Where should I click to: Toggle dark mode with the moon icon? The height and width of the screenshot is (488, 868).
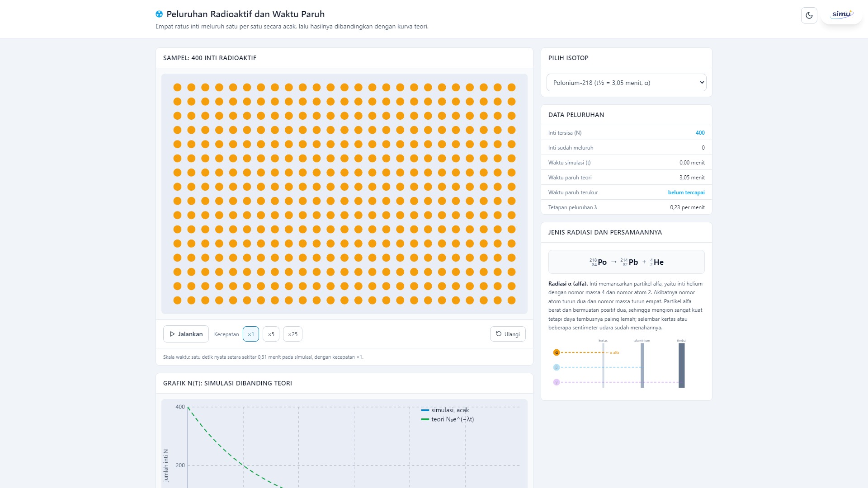[x=809, y=15]
